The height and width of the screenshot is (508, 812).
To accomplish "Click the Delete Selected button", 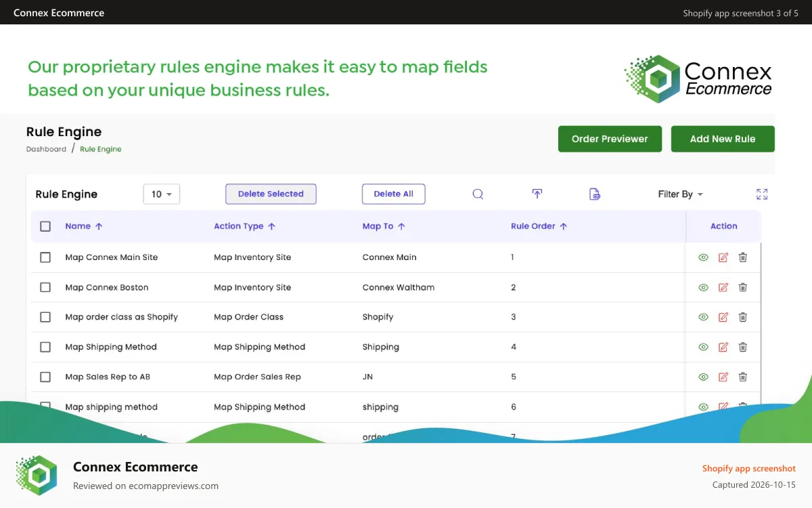I will pyautogui.click(x=271, y=194).
